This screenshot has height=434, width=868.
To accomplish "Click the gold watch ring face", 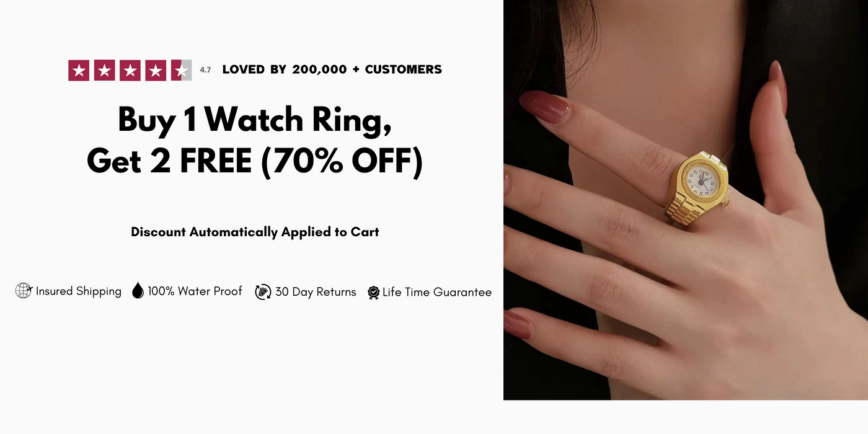I will pyautogui.click(x=701, y=182).
